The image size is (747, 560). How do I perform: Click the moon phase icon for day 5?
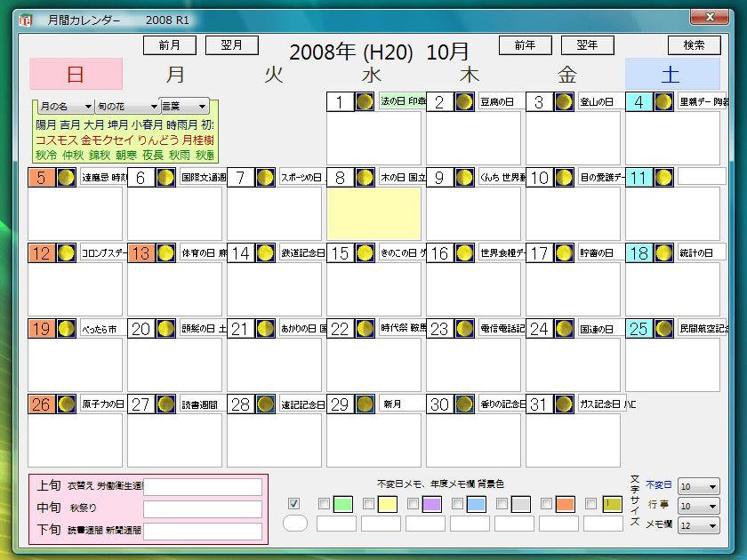[66, 178]
